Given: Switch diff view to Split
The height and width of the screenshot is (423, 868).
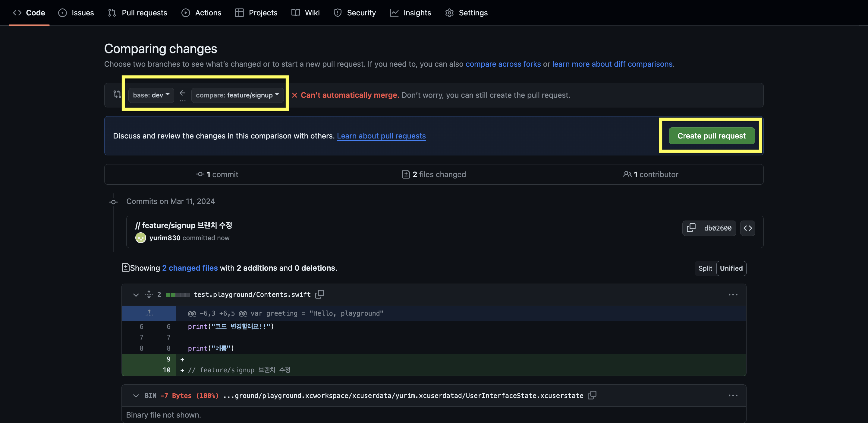Looking at the screenshot, I should [x=705, y=269].
